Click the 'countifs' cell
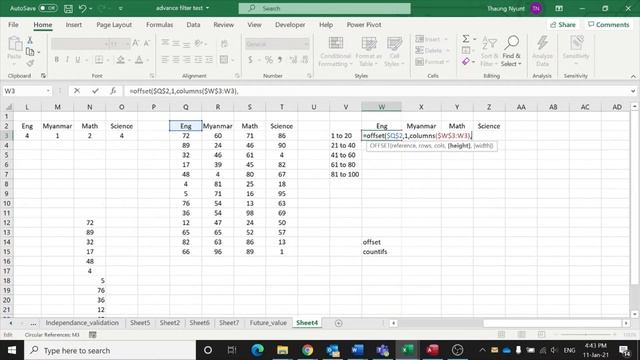640x360 pixels. 381,252
